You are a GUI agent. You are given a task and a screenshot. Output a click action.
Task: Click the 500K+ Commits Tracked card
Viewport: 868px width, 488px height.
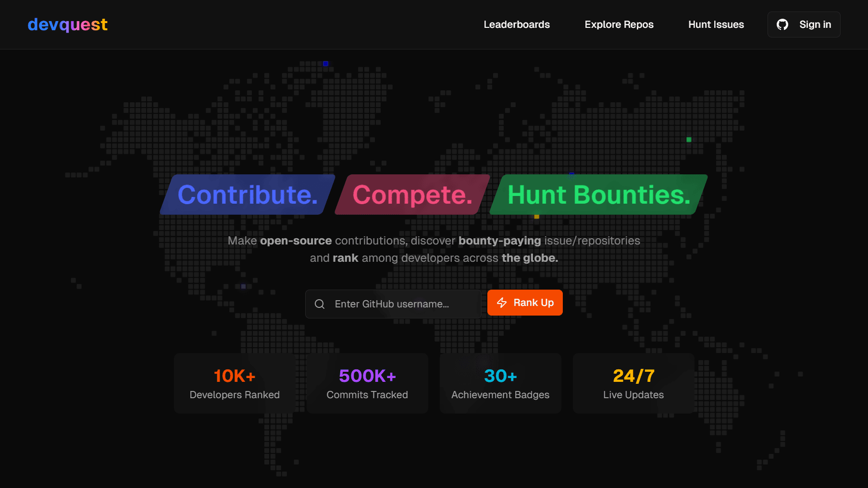(367, 383)
